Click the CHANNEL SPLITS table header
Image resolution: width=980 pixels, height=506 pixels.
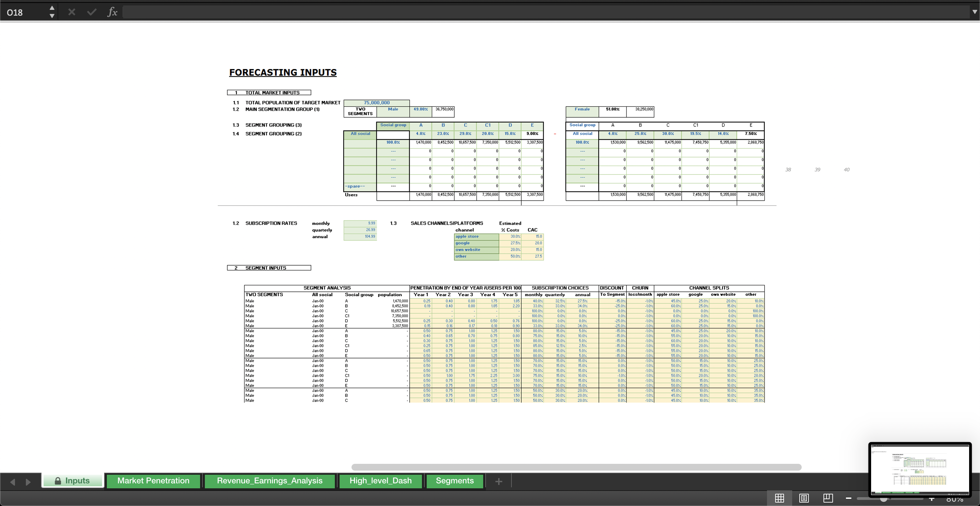(x=709, y=288)
